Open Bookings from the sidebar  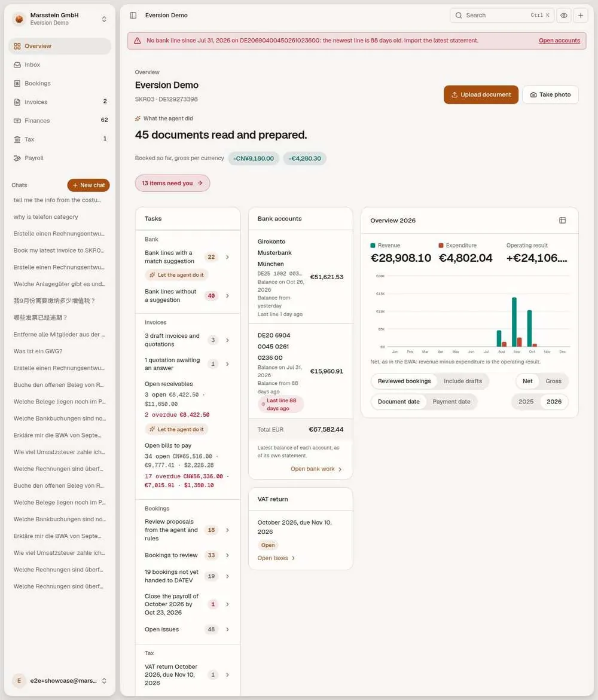tap(60, 84)
